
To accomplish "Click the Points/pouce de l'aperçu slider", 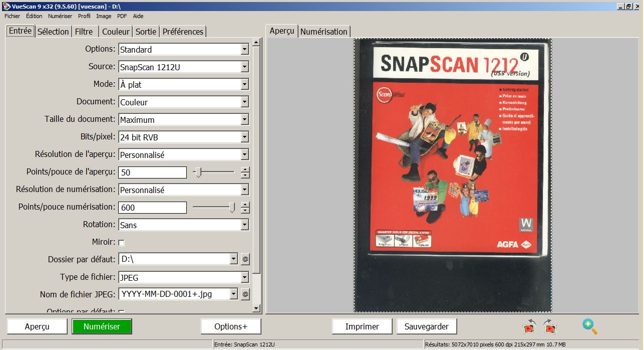I will (214, 172).
